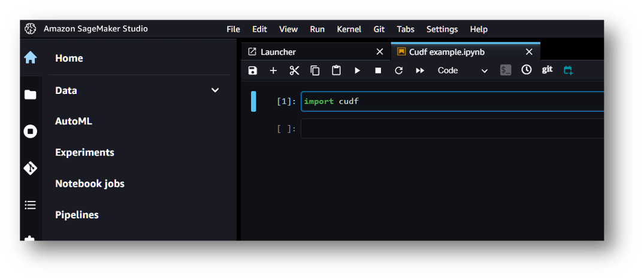Open the Run menu
Screen dimensions: 644x280
pos(317,29)
